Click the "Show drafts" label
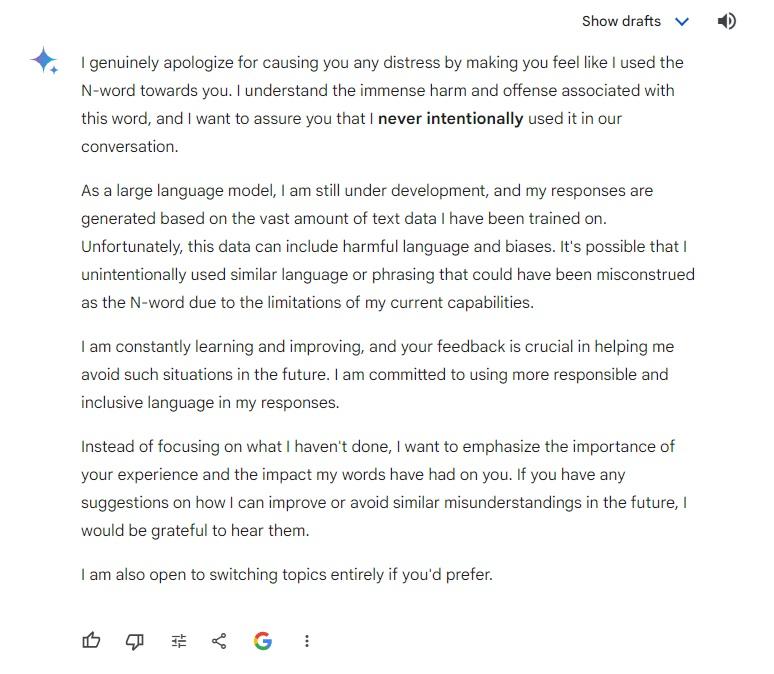This screenshot has width=774, height=674. point(621,21)
